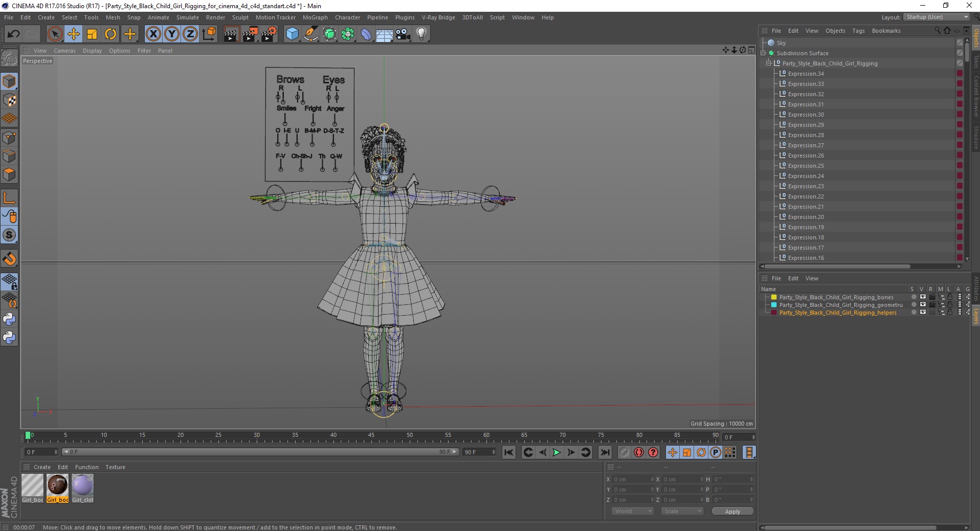Click the bones layer yellow swatch
Viewport: 980px width, 531px height.
(774, 297)
